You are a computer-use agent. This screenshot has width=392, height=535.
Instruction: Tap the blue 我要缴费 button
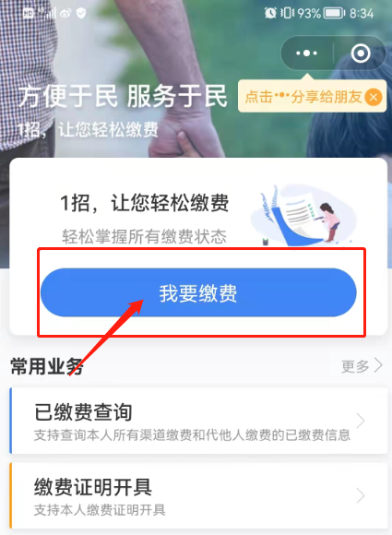pyautogui.click(x=198, y=292)
